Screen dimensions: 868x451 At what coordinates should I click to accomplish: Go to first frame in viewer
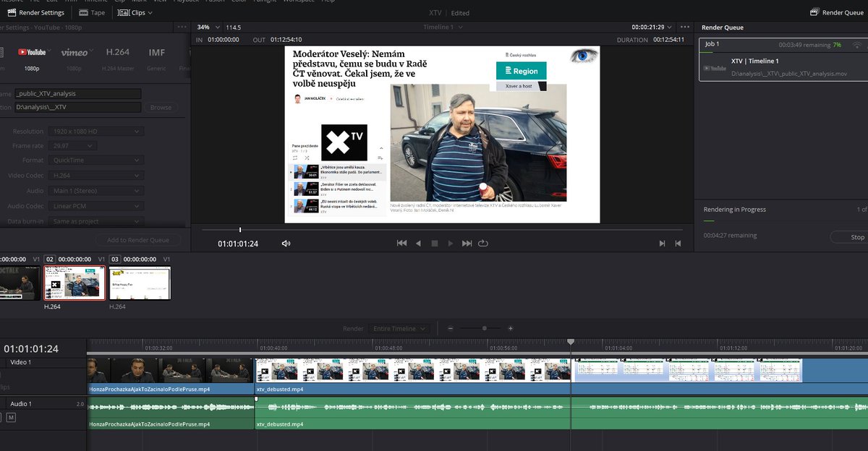[x=401, y=244]
